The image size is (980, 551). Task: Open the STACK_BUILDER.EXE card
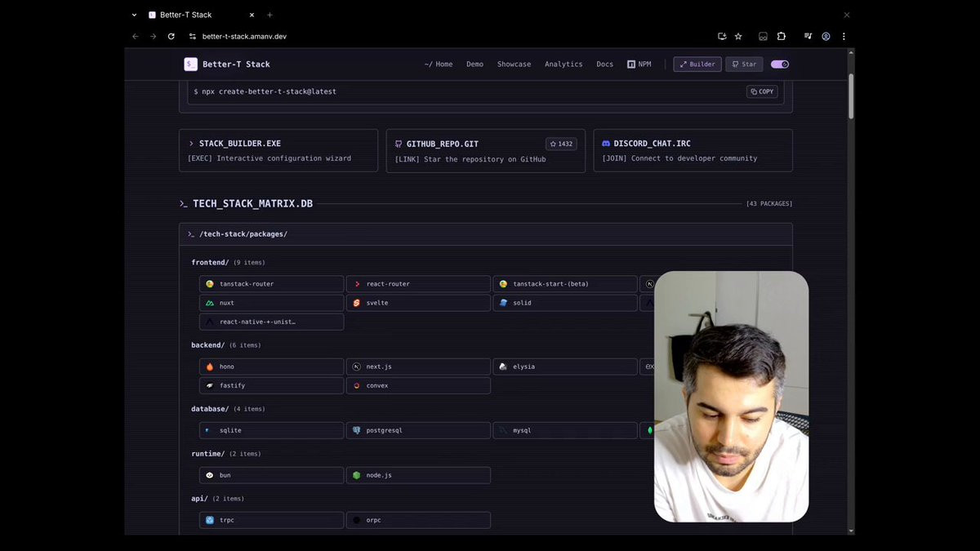point(278,150)
